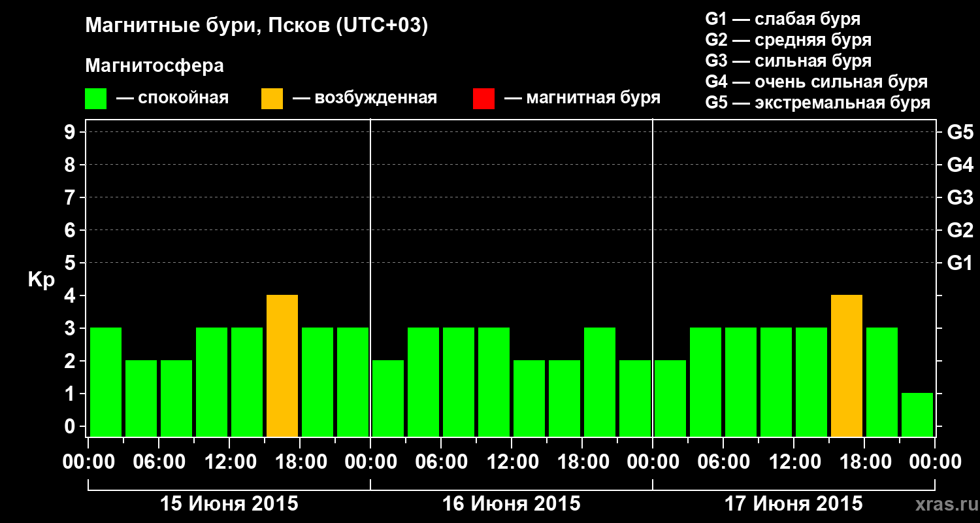Click the 'Kp' axis label
Image resolution: width=980 pixels, height=523 pixels.
(41, 280)
